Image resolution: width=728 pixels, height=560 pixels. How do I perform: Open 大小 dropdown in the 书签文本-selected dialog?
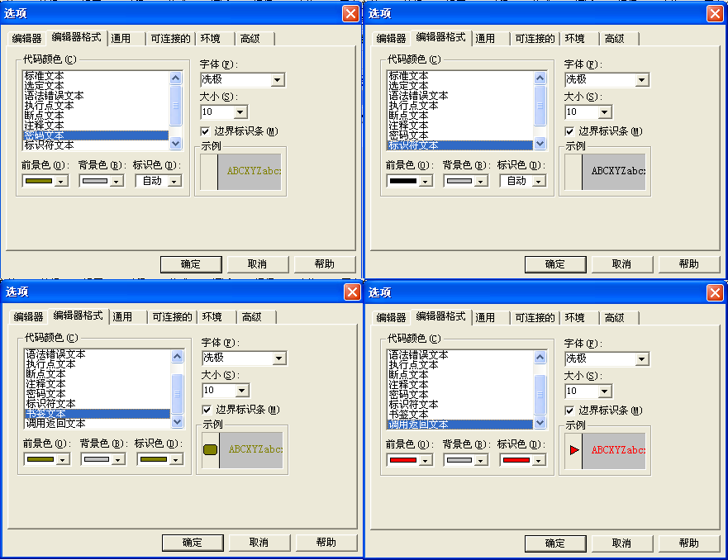tap(242, 390)
